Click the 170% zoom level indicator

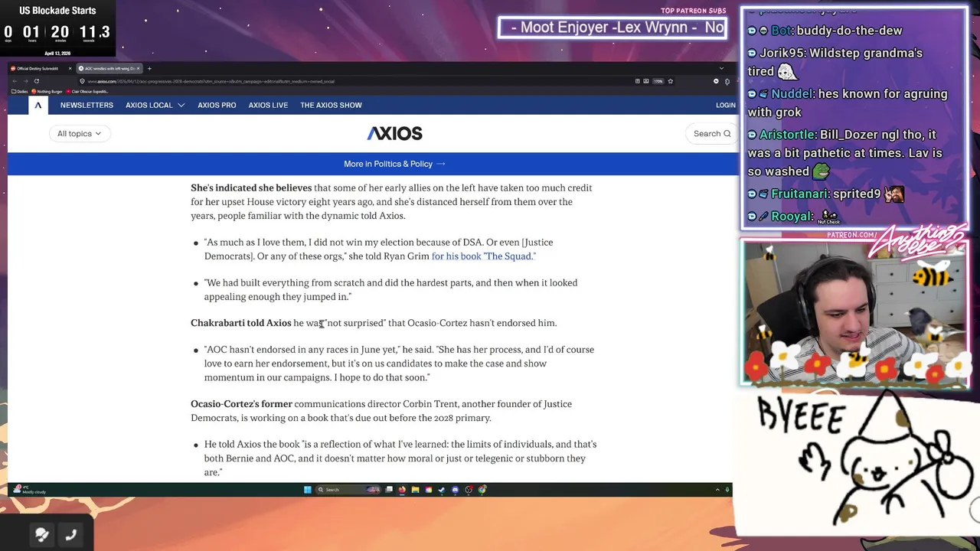pyautogui.click(x=658, y=81)
